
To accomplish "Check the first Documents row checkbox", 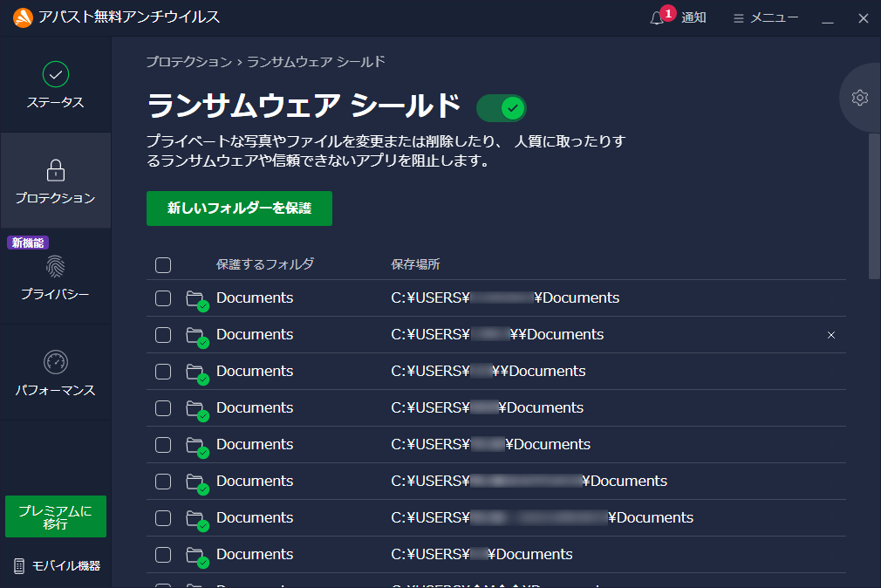I will (163, 298).
